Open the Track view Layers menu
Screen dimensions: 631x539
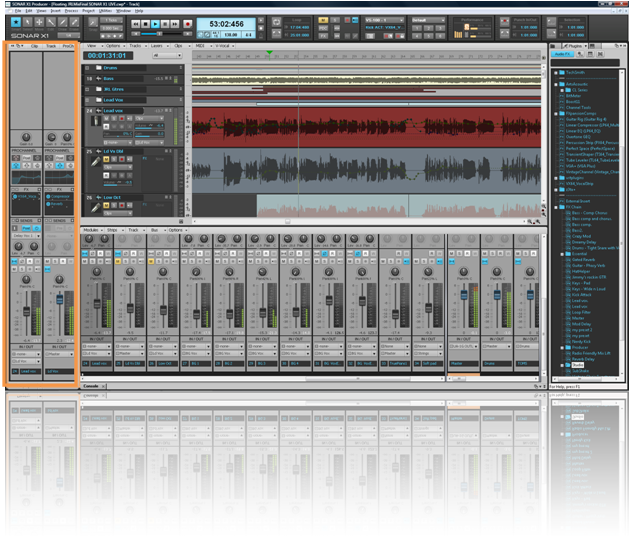click(159, 46)
